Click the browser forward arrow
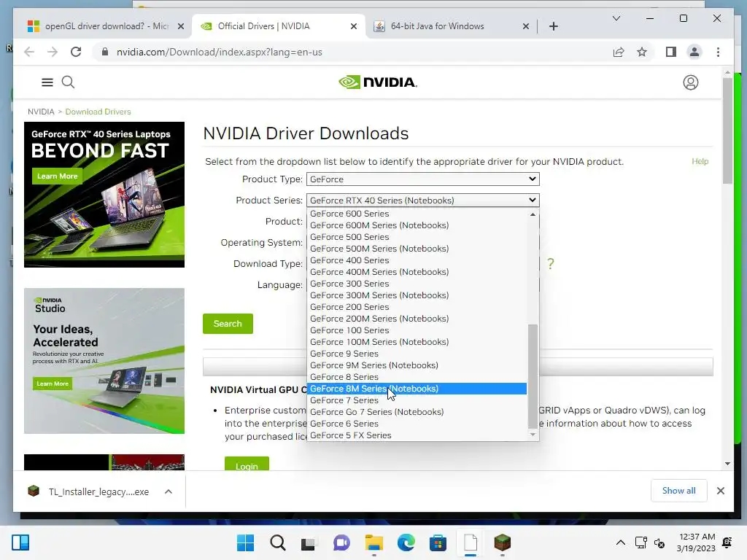Viewport: 747px width, 560px height. (53, 52)
